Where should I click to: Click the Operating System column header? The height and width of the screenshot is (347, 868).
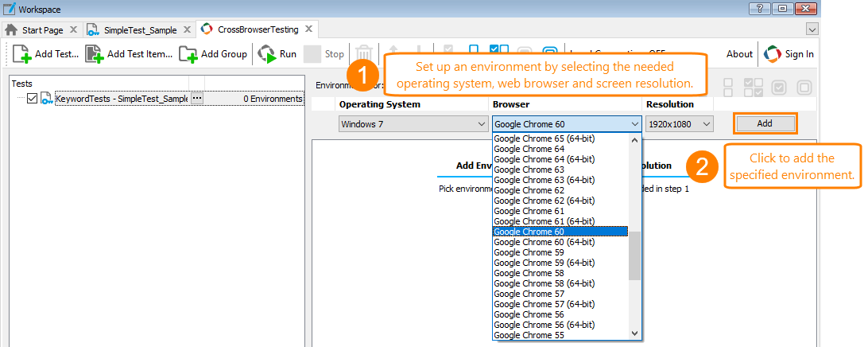[x=380, y=104]
